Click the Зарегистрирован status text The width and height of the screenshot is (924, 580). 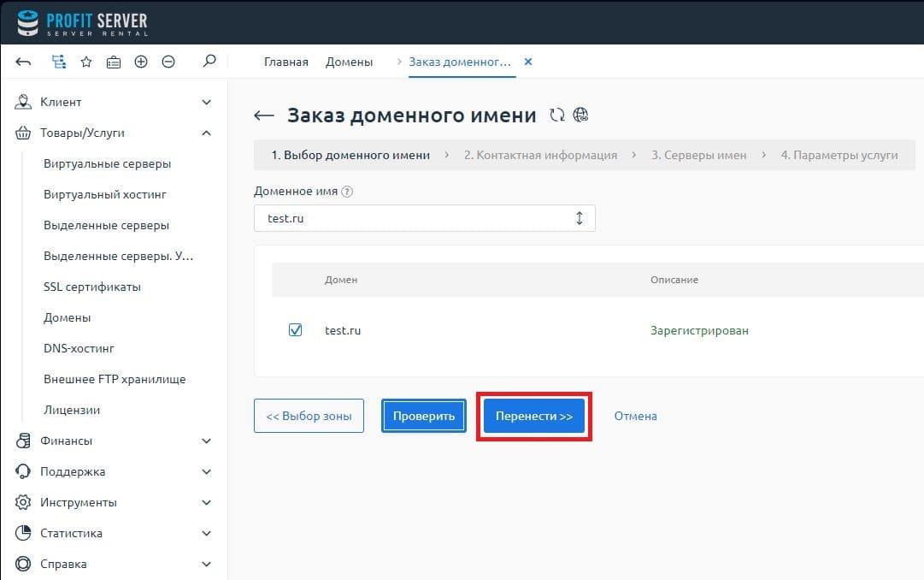(699, 330)
